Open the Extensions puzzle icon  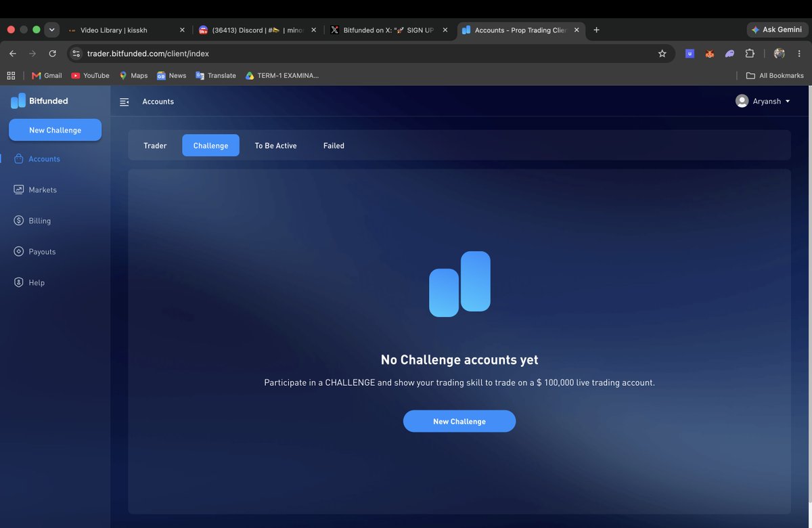(750, 53)
